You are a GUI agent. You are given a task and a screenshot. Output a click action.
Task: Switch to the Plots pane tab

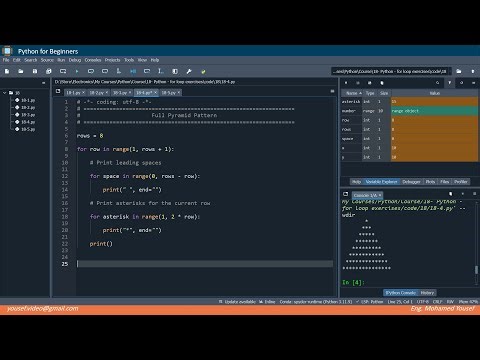click(430, 182)
